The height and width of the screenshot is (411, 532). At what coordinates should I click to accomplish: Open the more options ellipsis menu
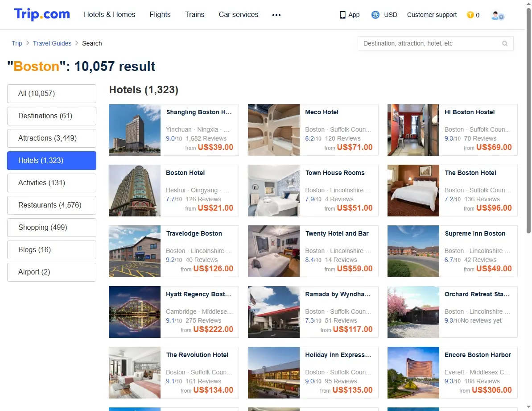click(276, 15)
